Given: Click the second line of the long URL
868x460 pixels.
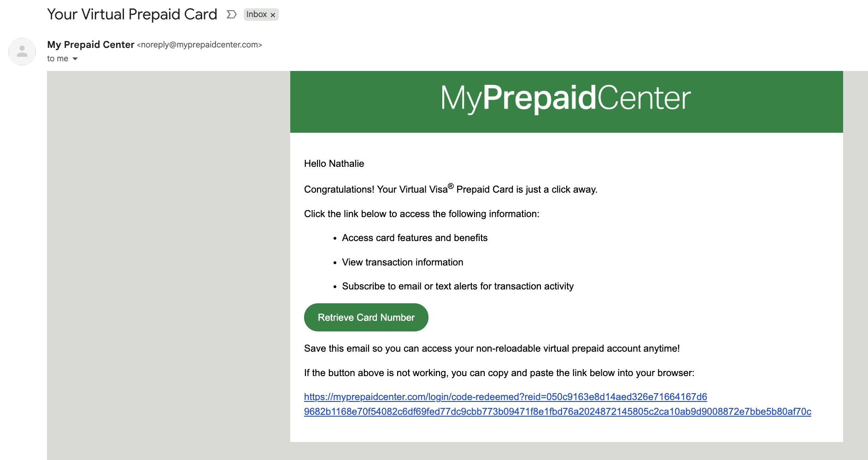Looking at the screenshot, I should 557,412.
